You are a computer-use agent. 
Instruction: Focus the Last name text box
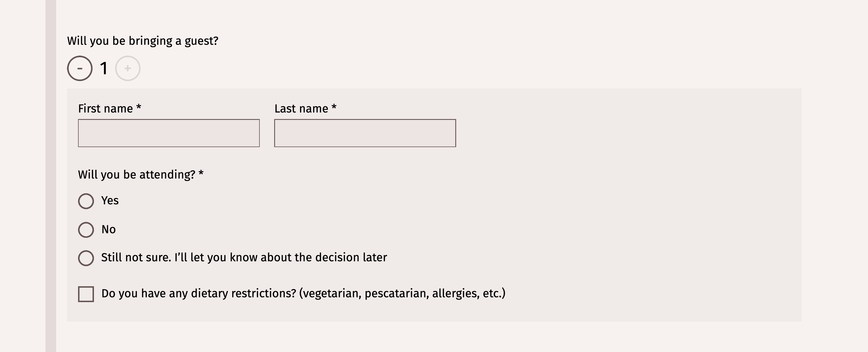pos(365,133)
